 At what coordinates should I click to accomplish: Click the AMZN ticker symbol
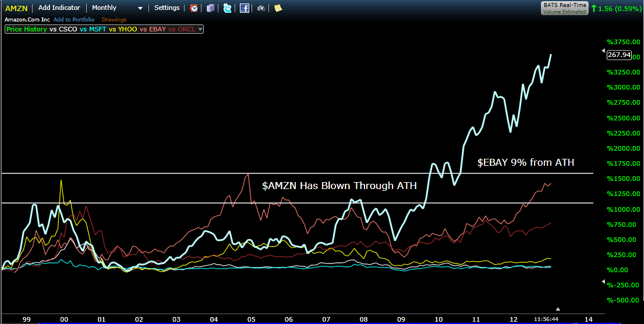[16, 8]
